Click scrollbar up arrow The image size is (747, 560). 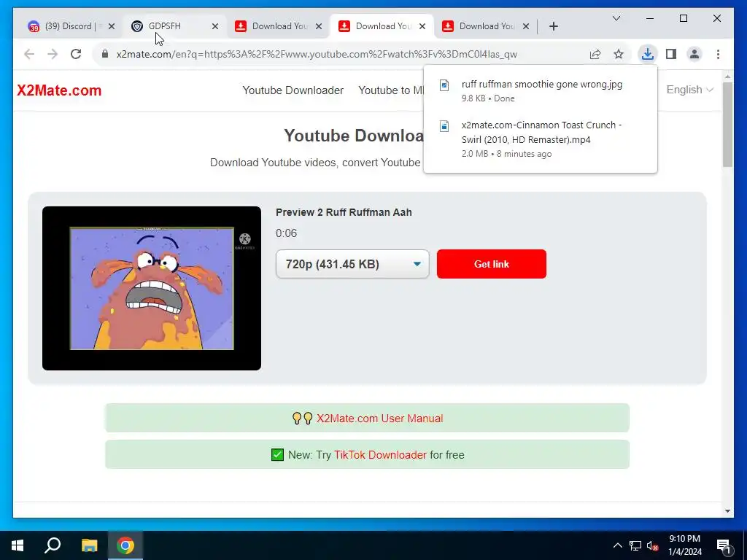click(727, 76)
